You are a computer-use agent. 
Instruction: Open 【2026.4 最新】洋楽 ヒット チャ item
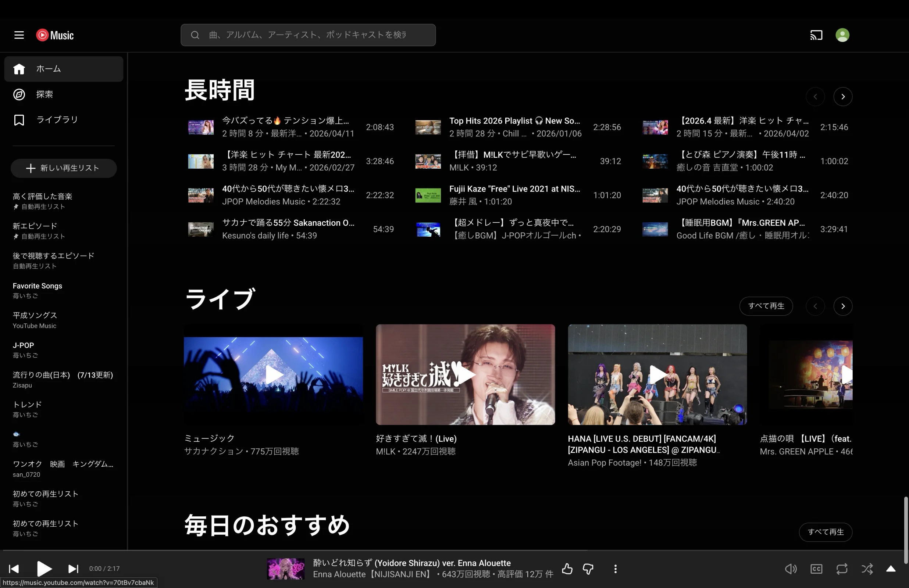point(742,121)
